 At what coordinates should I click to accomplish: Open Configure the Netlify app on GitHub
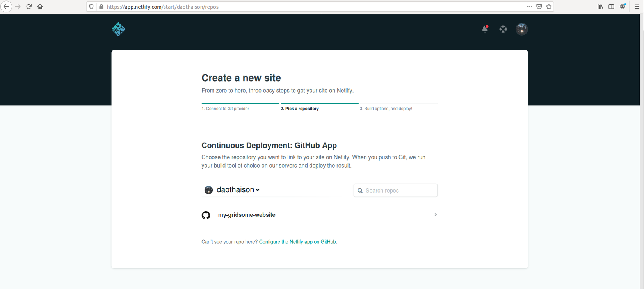297,242
